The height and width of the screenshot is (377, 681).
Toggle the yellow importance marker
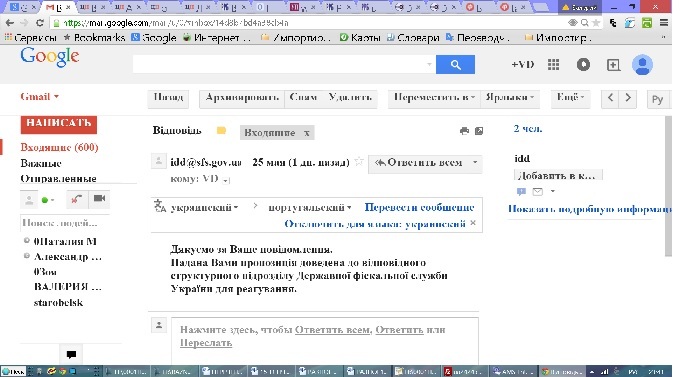(x=221, y=131)
